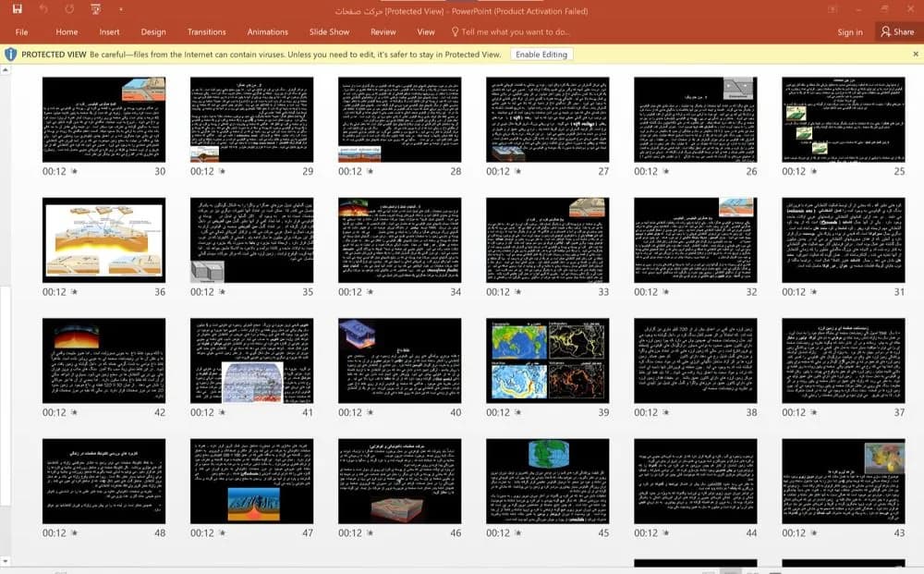Screen dimensions: 924x574
Task: Click the transition star under slide 28
Action: click(x=371, y=172)
